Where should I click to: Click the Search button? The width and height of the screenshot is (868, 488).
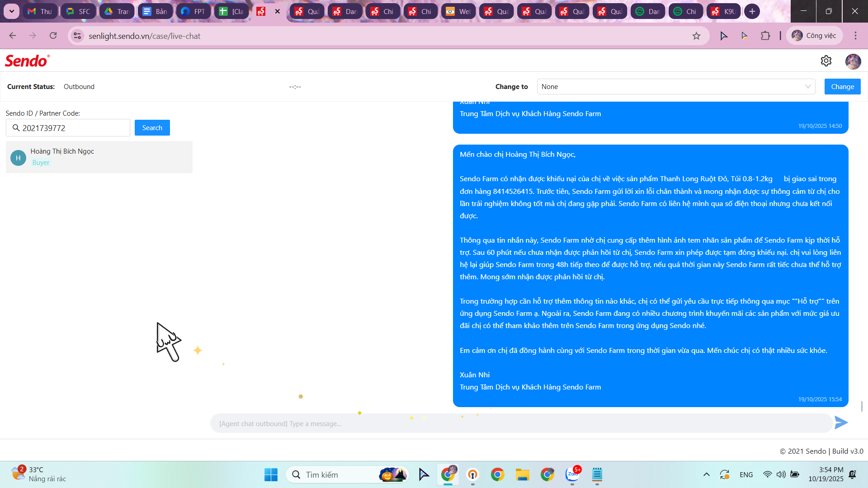click(152, 128)
